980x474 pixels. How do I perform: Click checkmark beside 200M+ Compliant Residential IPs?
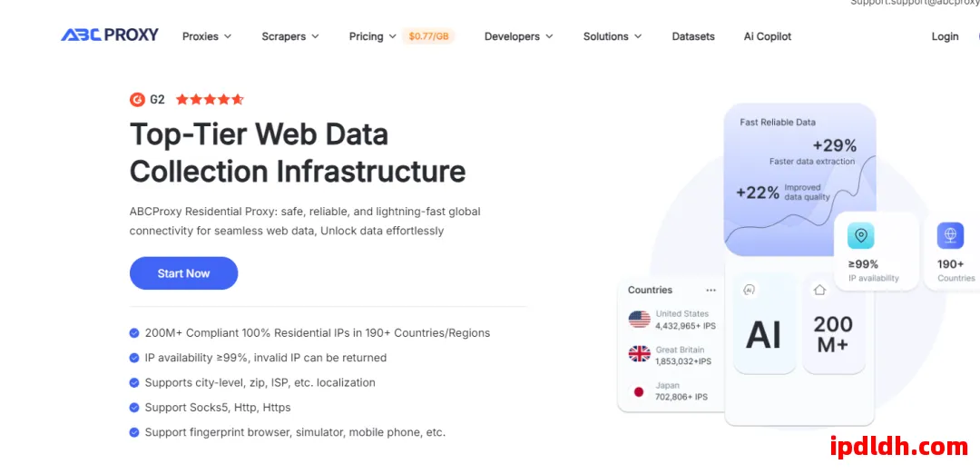pyautogui.click(x=133, y=333)
